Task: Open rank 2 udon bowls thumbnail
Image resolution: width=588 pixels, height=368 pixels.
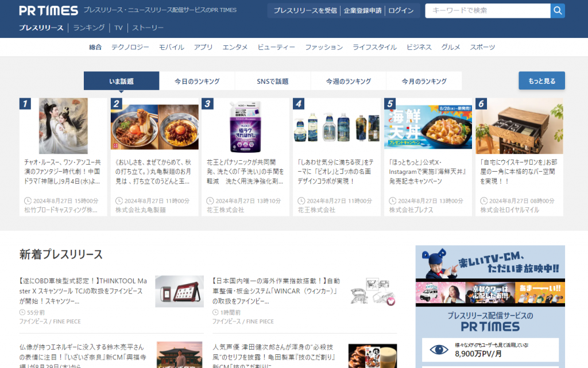Action: point(154,127)
